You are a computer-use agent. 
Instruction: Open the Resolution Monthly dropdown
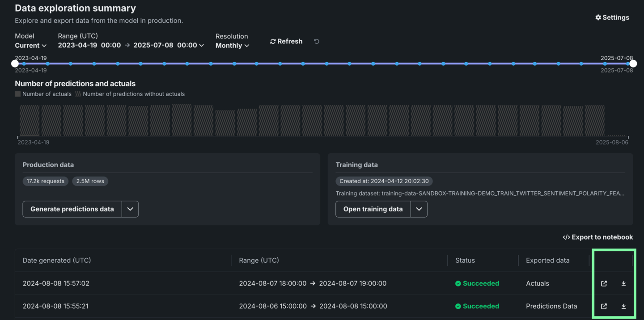(232, 46)
